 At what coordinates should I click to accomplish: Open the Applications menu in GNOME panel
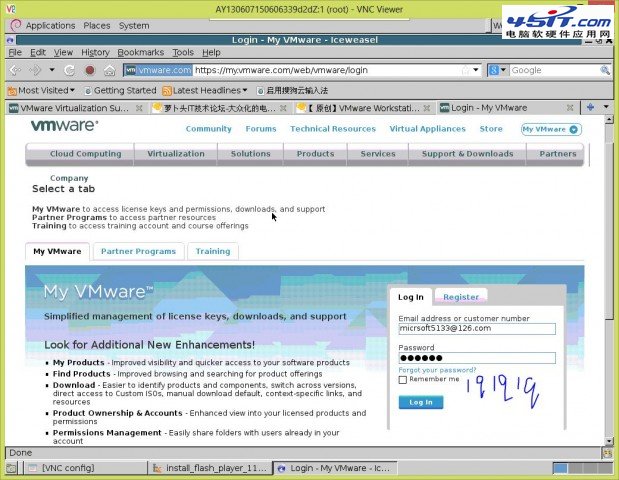50,26
